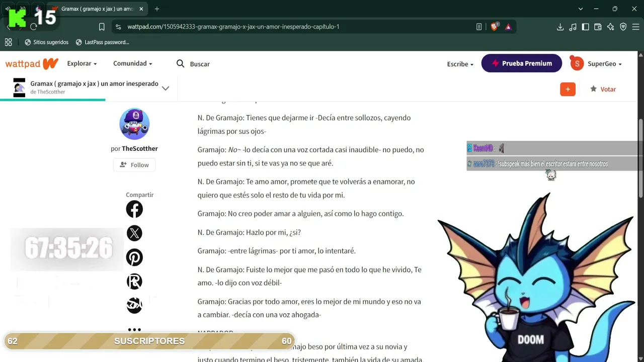The height and width of the screenshot is (362, 644).
Task: Open the browser main menu
Action: [635, 27]
